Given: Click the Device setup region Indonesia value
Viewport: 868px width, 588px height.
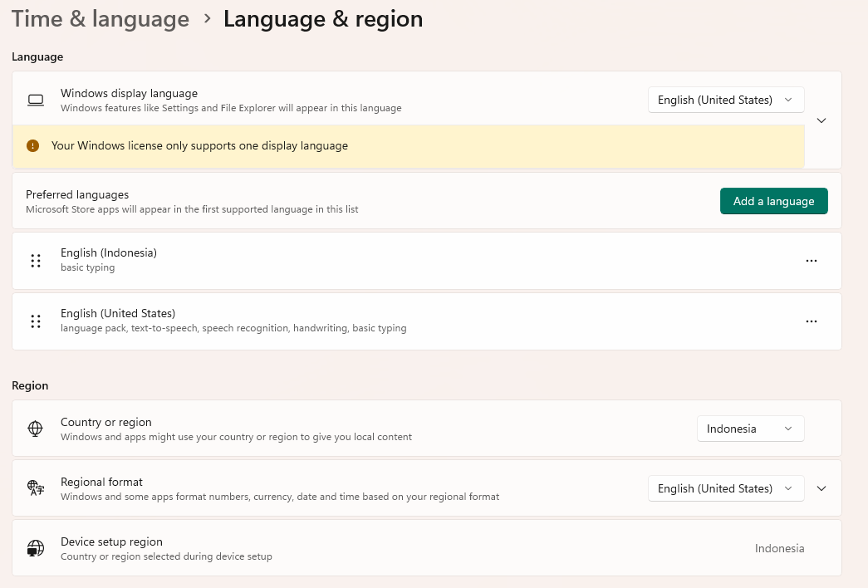Looking at the screenshot, I should pos(779,548).
